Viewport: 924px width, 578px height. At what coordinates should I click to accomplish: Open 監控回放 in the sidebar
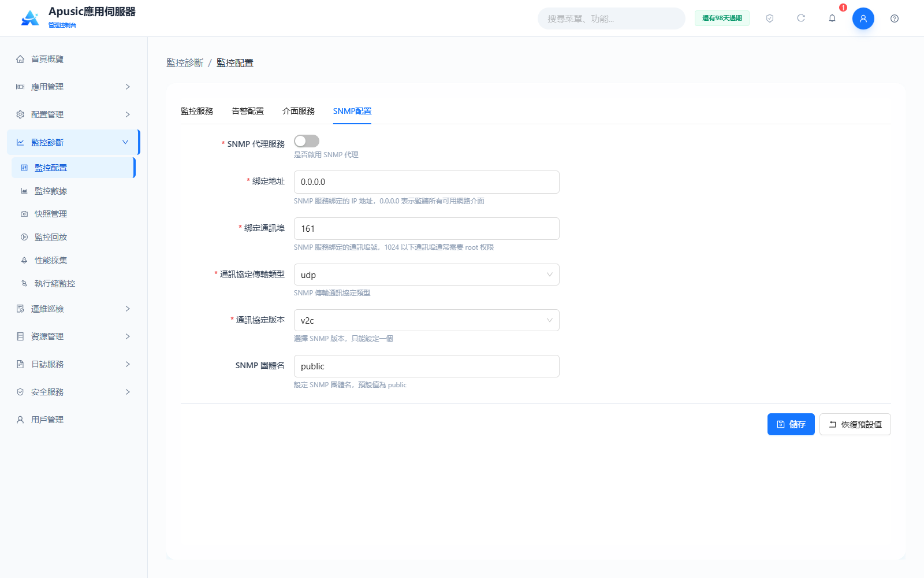[73, 237]
